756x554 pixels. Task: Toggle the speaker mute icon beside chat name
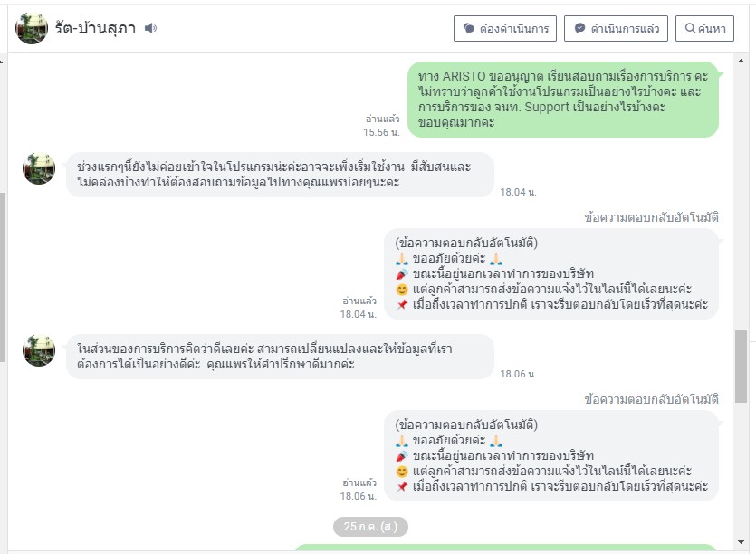[x=151, y=28]
